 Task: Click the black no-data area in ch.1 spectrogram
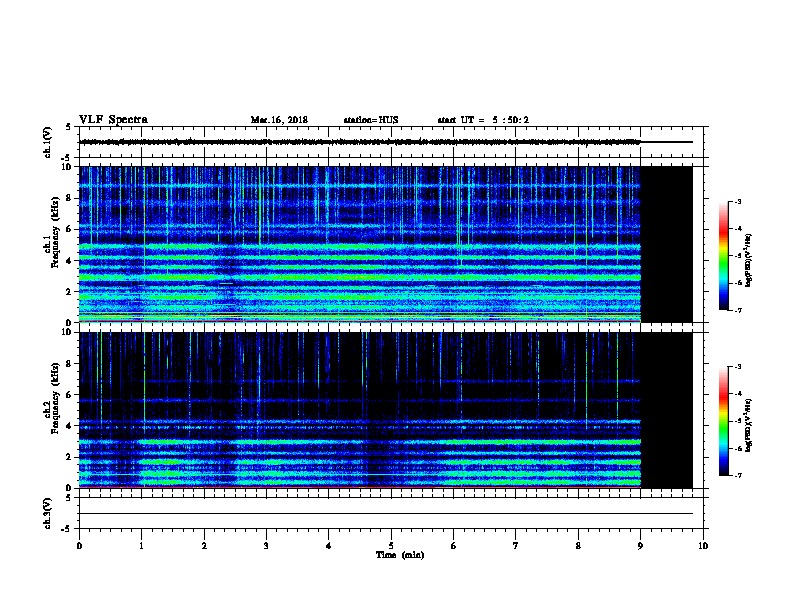(x=667, y=244)
